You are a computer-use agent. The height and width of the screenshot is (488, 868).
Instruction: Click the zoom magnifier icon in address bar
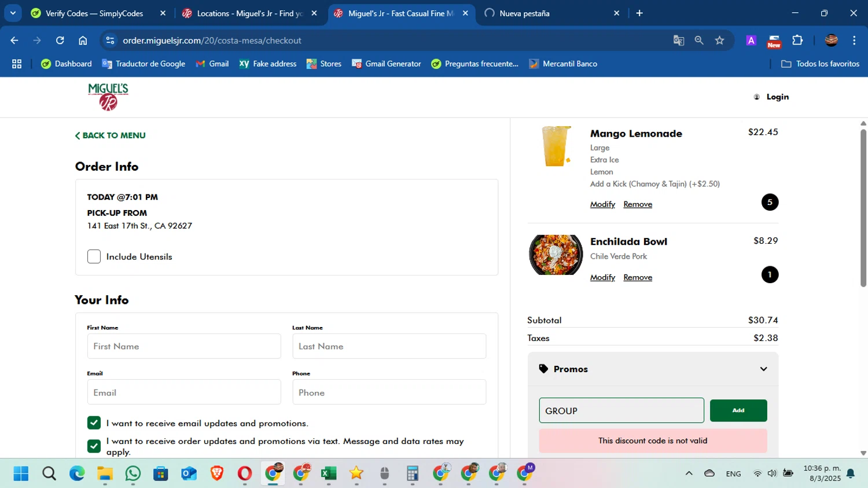point(699,41)
